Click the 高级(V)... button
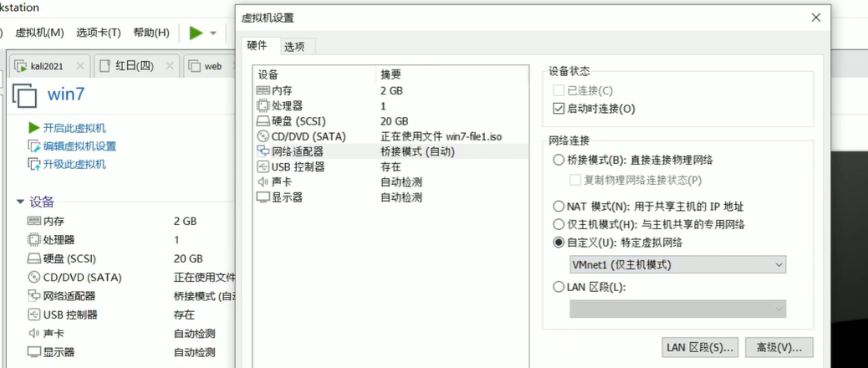 point(779,347)
